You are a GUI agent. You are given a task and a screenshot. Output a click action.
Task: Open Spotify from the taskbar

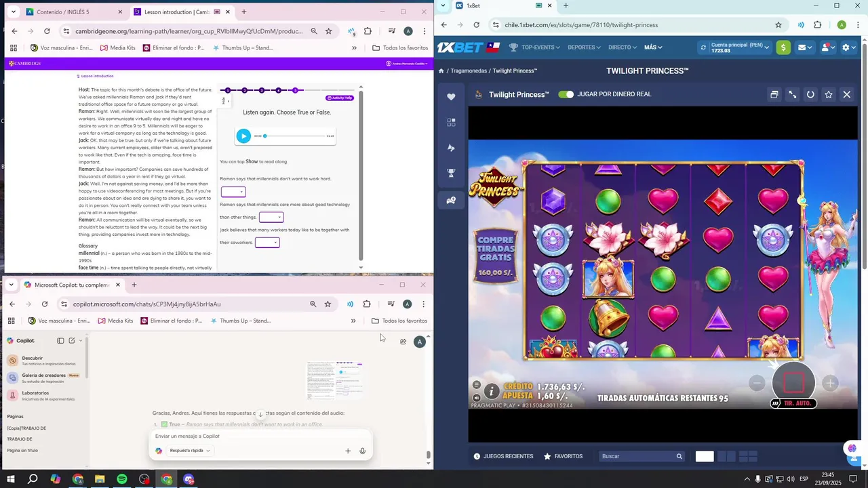point(122,479)
